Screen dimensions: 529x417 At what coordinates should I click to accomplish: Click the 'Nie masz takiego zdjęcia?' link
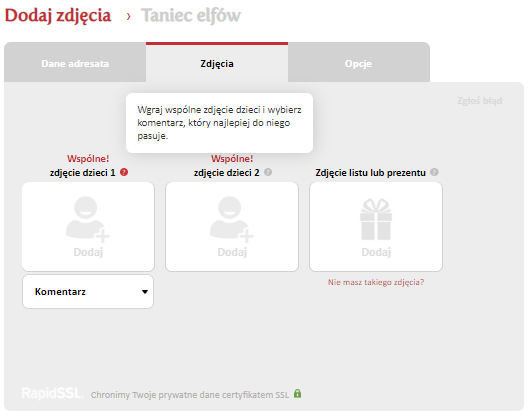pyautogui.click(x=376, y=282)
